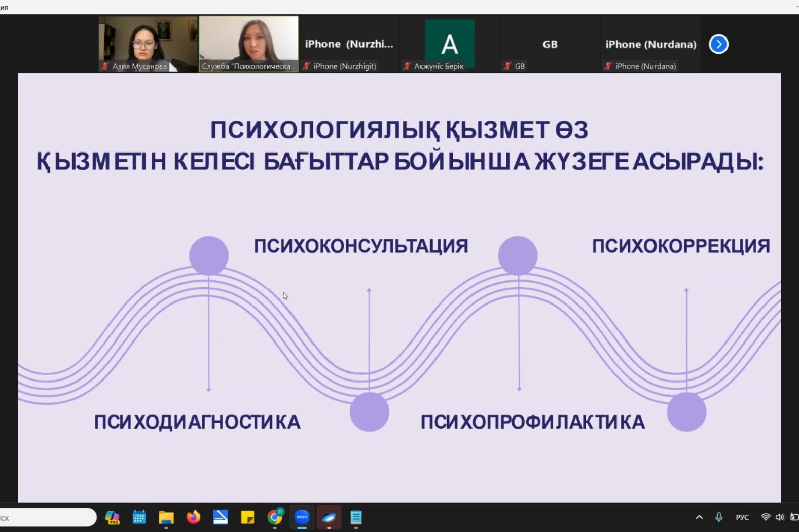Open the Notepad taskbar icon
This screenshot has width=799, height=532.
(356, 517)
